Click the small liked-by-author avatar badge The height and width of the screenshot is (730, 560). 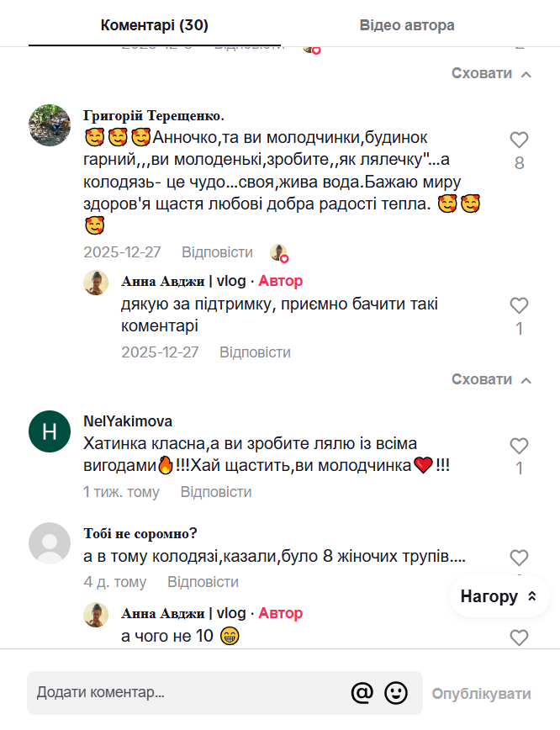[278, 252]
